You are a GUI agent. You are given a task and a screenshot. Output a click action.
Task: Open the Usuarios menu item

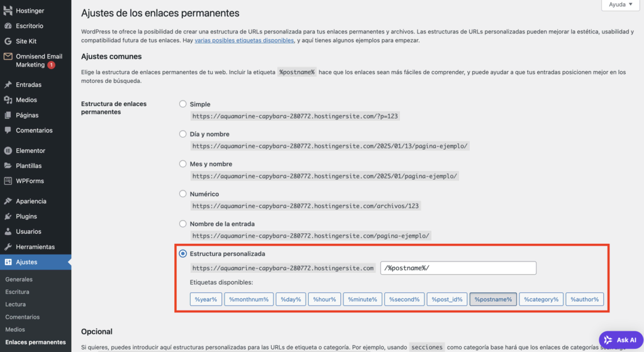pos(28,231)
